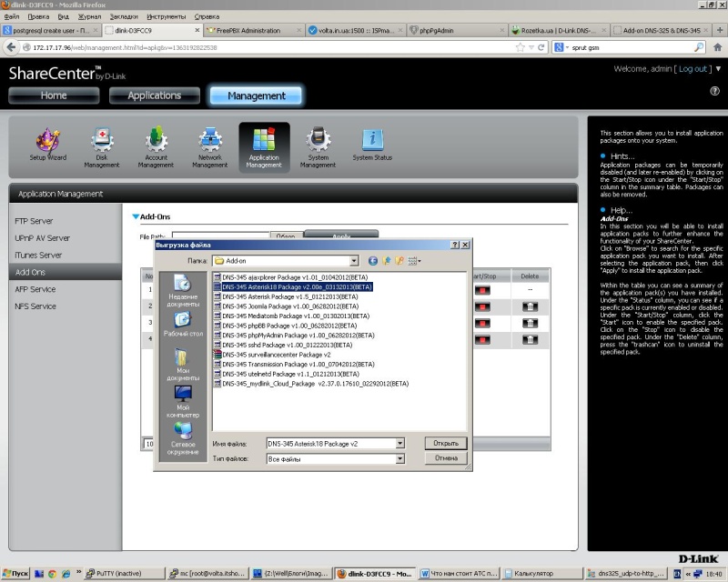Switch to the Applications tab in ShareCenter
Viewport: 728px width, 582px height.
(x=155, y=95)
